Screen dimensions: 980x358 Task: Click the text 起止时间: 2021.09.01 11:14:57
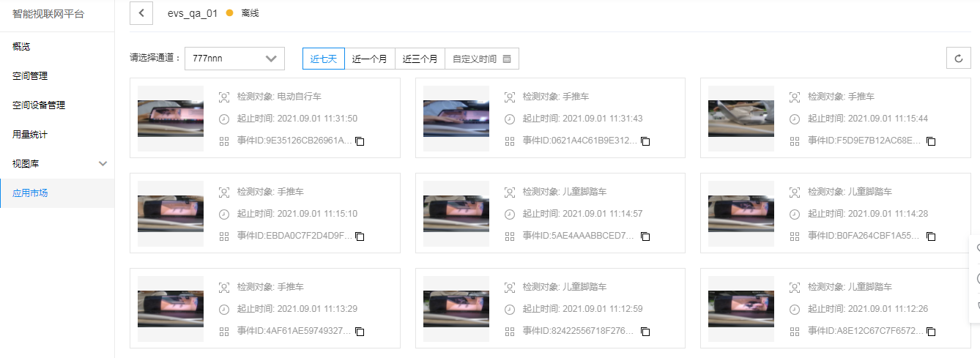point(583,214)
